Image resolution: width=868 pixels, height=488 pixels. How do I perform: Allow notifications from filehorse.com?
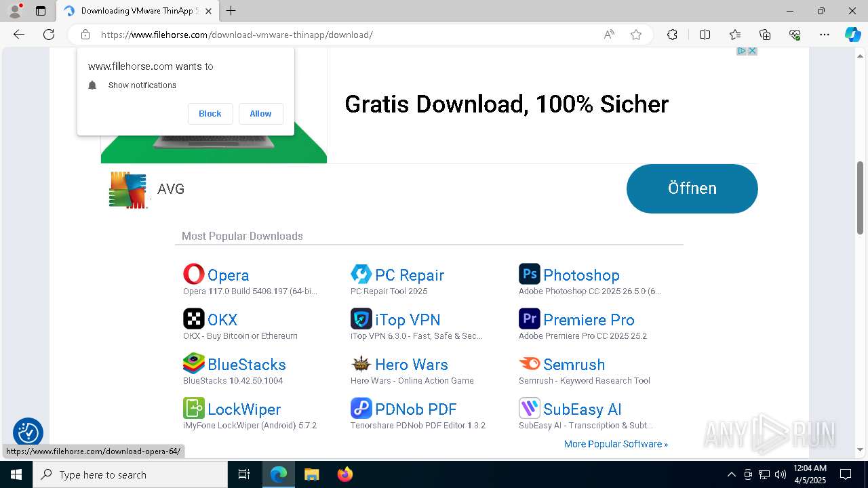pyautogui.click(x=260, y=114)
